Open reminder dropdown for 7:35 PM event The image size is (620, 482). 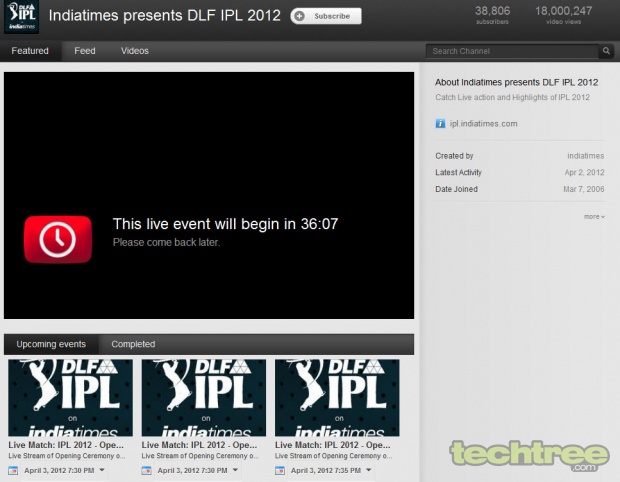pos(369,470)
